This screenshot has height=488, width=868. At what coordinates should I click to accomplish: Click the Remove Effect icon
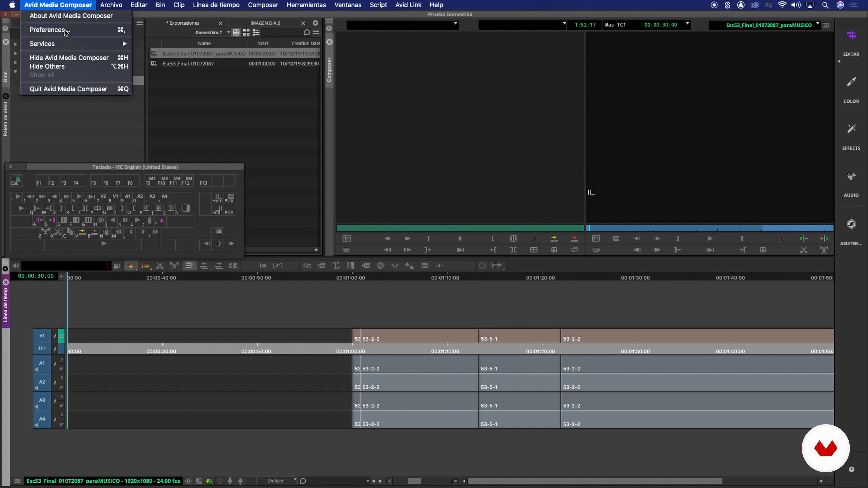tap(380, 266)
